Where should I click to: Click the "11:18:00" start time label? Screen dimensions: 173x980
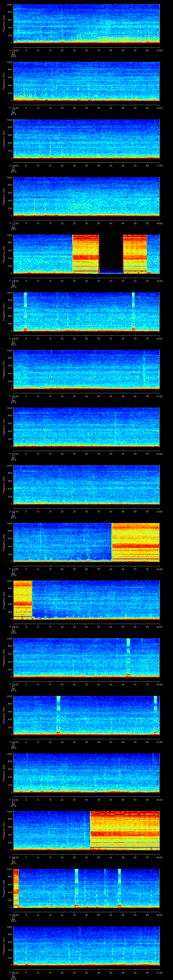[x=13, y=281]
